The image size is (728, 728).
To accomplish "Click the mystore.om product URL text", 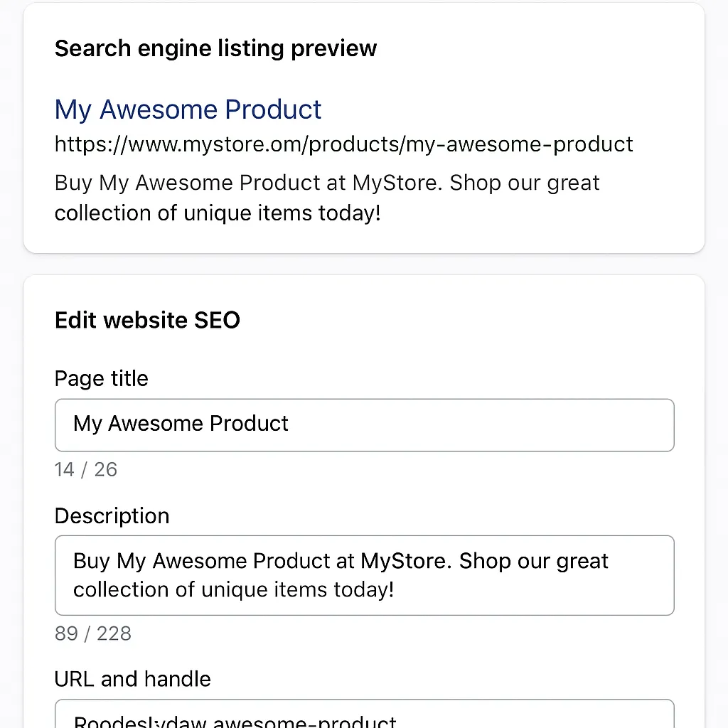I will coord(343,144).
